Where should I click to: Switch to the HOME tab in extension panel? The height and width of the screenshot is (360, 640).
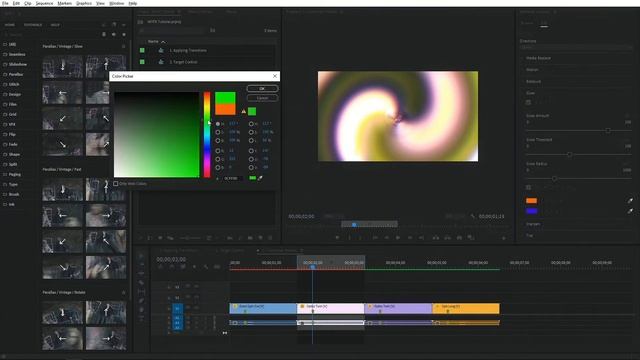pos(10,25)
